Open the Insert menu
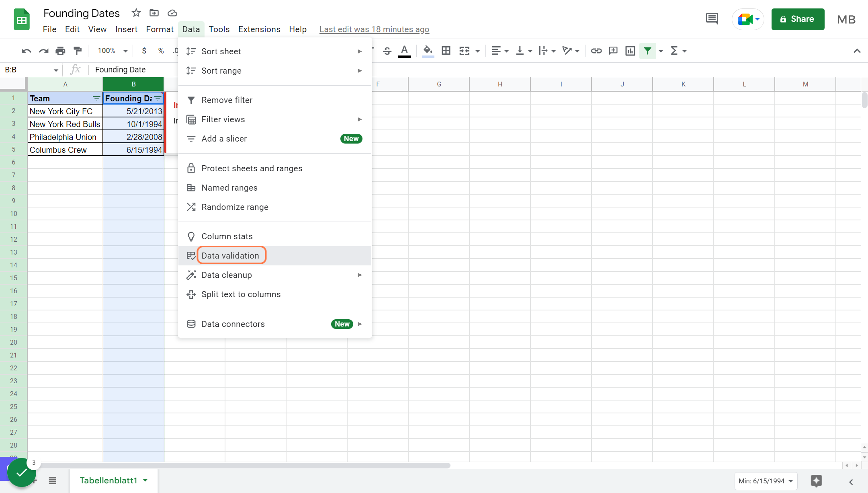This screenshot has width=868, height=493. pyautogui.click(x=126, y=29)
